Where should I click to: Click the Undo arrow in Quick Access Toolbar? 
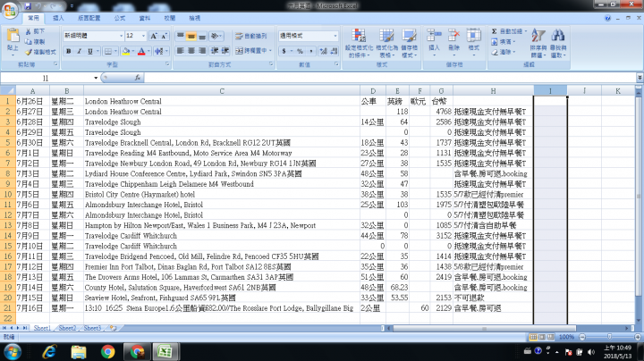coord(40,6)
